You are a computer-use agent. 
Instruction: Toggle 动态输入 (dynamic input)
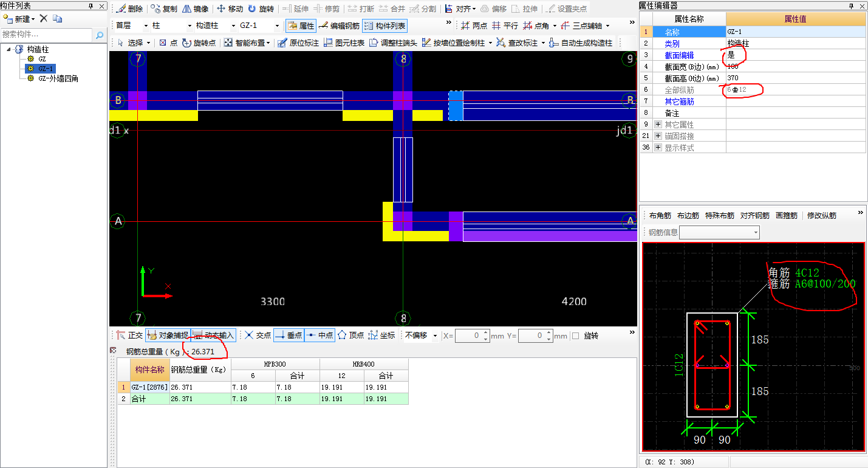click(213, 336)
